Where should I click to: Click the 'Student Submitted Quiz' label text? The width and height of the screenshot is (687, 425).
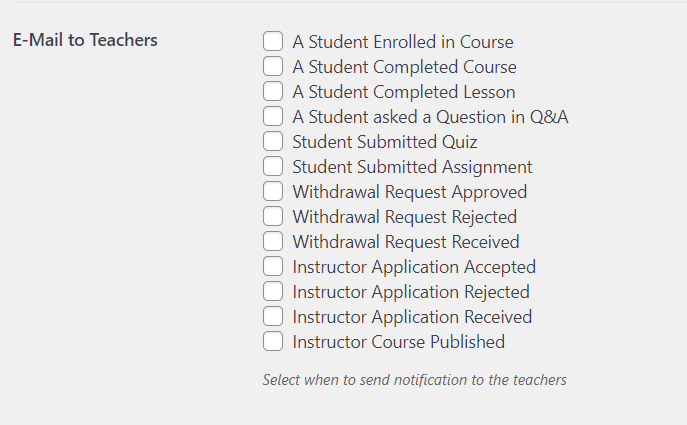click(384, 142)
